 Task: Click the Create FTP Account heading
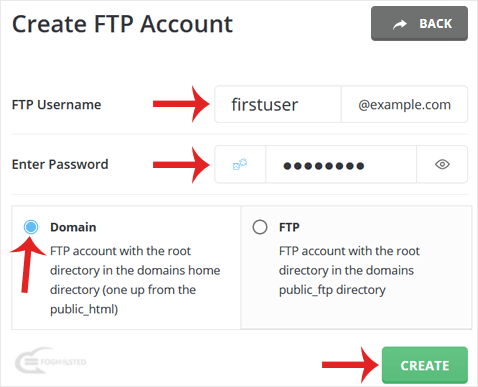(x=122, y=24)
